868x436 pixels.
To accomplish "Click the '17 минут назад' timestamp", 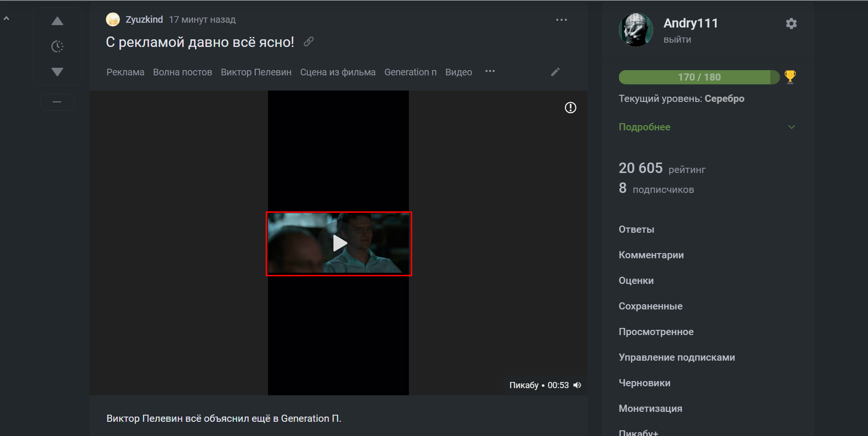I will tap(203, 19).
